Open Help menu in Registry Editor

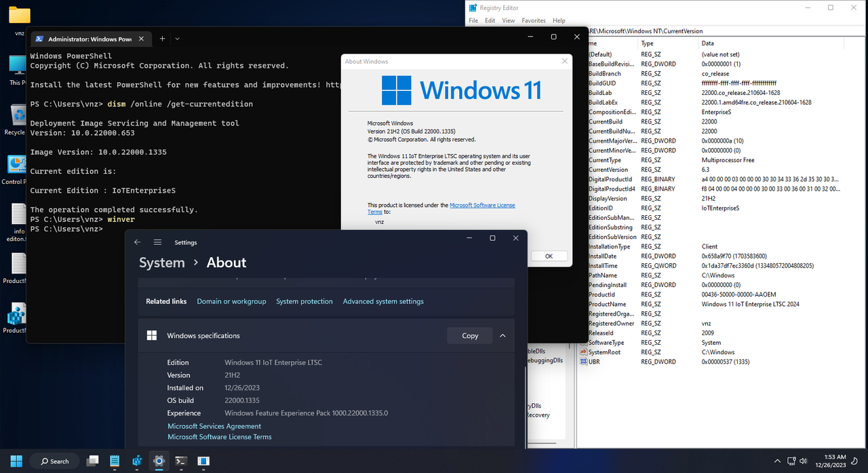pos(559,21)
